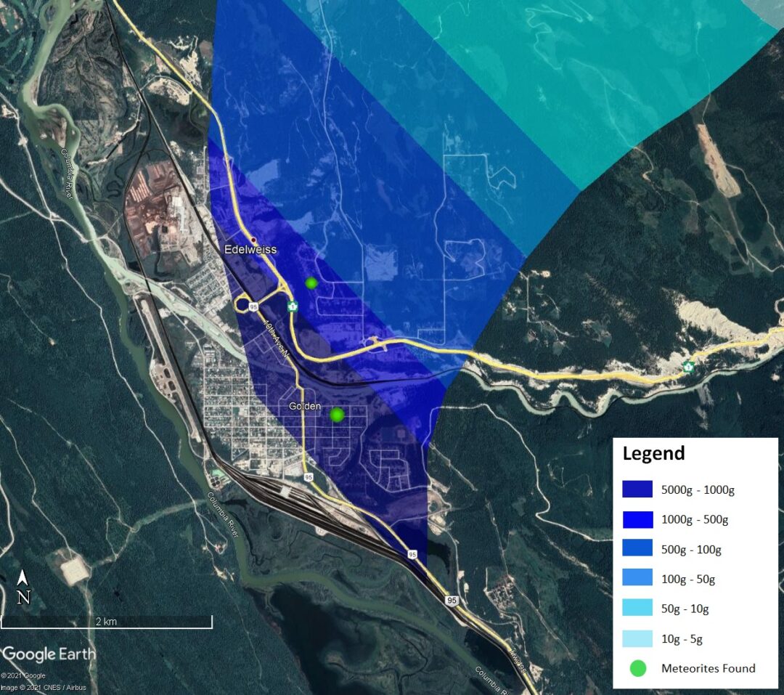Image resolution: width=784 pixels, height=695 pixels.
Task: Click the small red Edelweiss location dot
Action: pyautogui.click(x=253, y=240)
